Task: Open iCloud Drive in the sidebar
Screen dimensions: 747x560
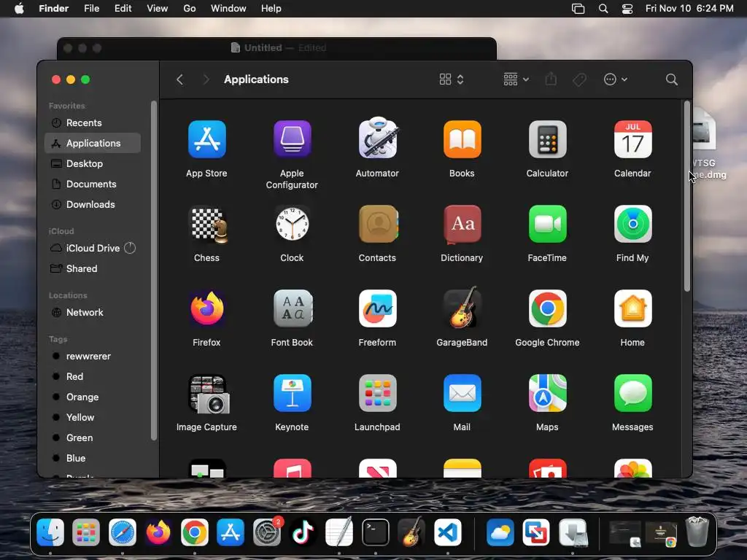Action: [x=93, y=248]
